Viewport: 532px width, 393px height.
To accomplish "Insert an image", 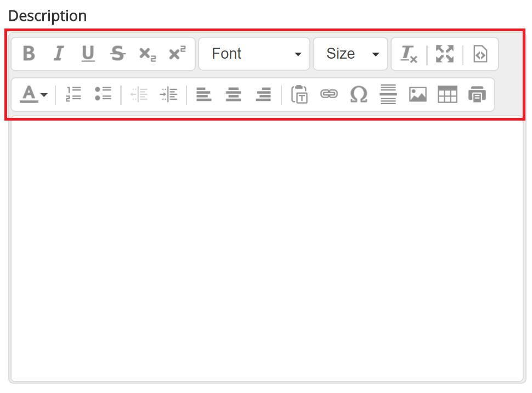I will pyautogui.click(x=417, y=94).
